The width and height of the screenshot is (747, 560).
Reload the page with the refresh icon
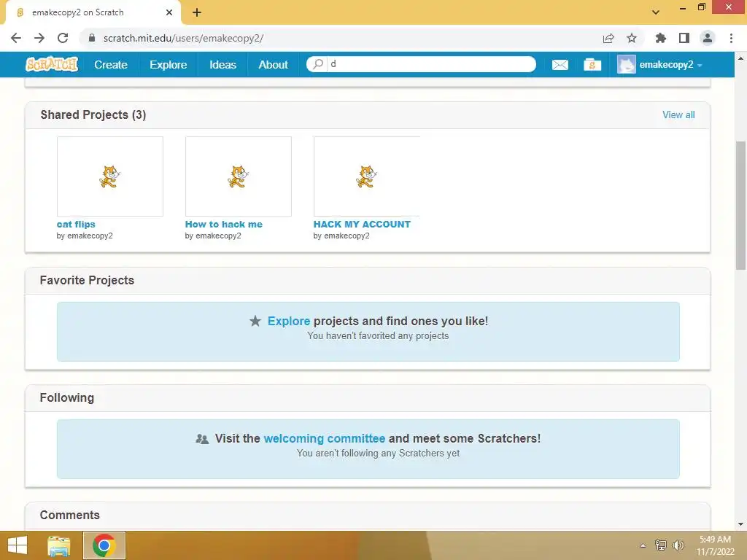pyautogui.click(x=63, y=38)
